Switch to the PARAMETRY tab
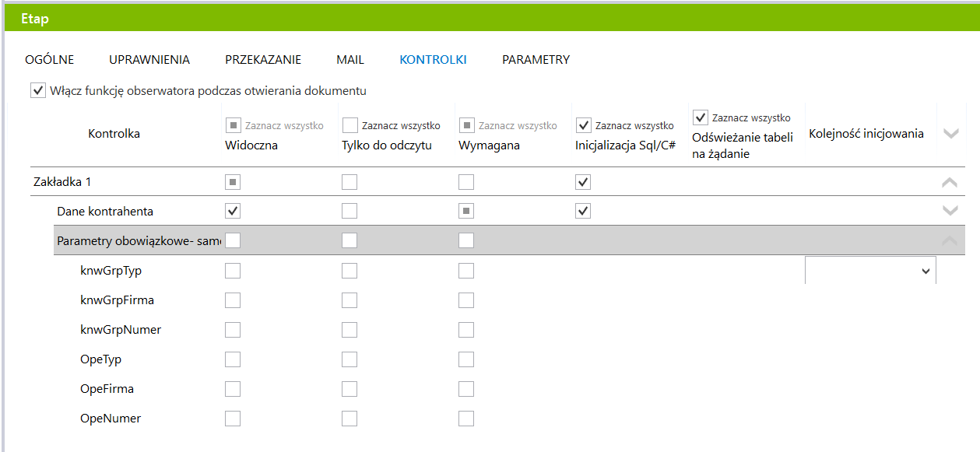Screen dimensions: 980x452 (x=536, y=59)
